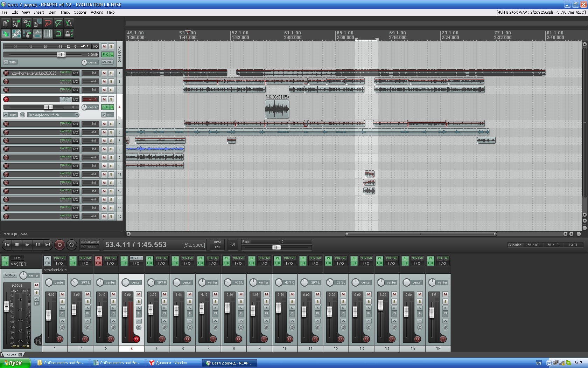Click the horizontal scrollbar of the arrange view

click(421, 234)
